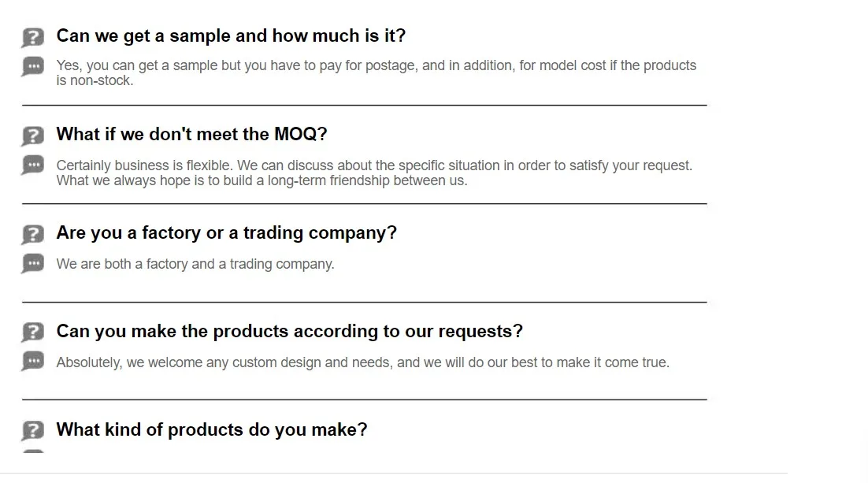Click question mark icon beside product kinds question

click(32, 431)
